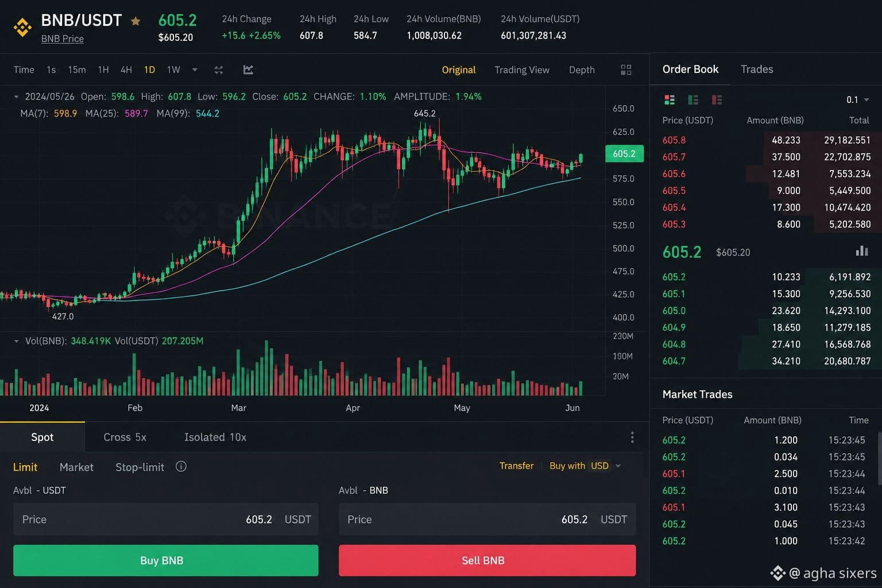
Task: Select the 605.4 ask price row
Action: click(x=766, y=207)
